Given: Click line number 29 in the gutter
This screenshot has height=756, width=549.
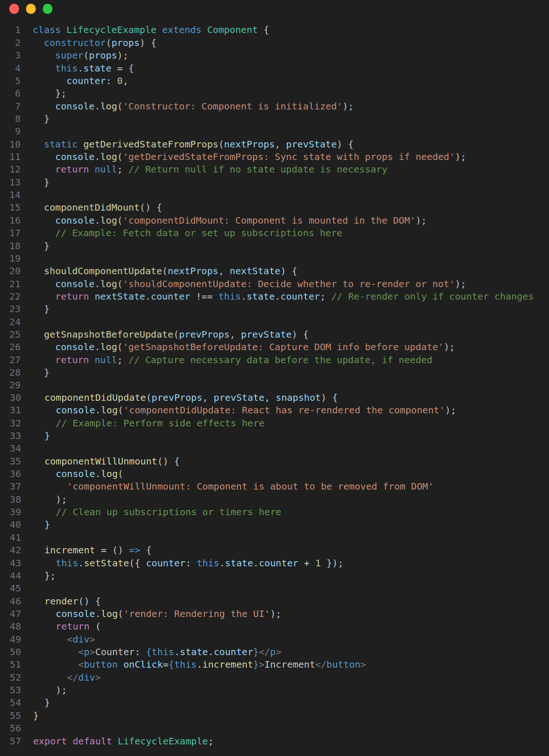Looking at the screenshot, I should pyautogui.click(x=15, y=385).
